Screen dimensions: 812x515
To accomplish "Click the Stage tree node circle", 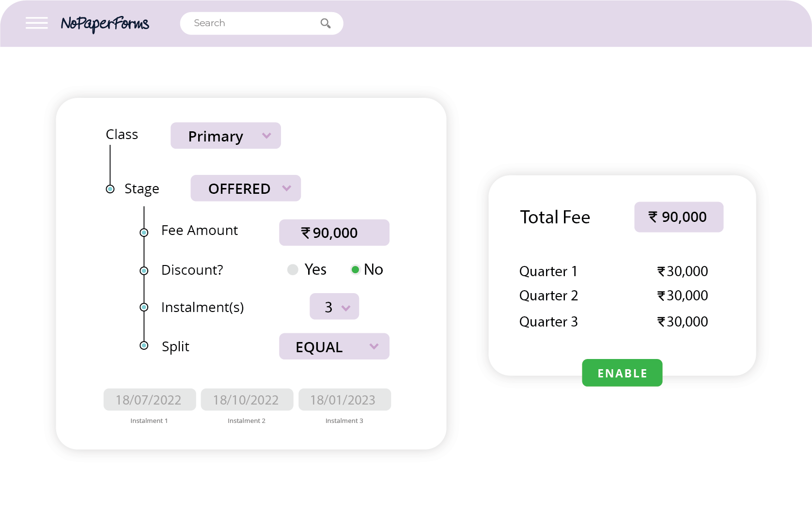I will (x=110, y=189).
